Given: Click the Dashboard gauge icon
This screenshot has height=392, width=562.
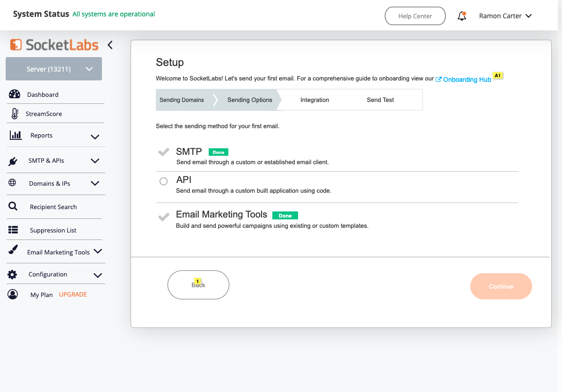Looking at the screenshot, I should point(15,94).
